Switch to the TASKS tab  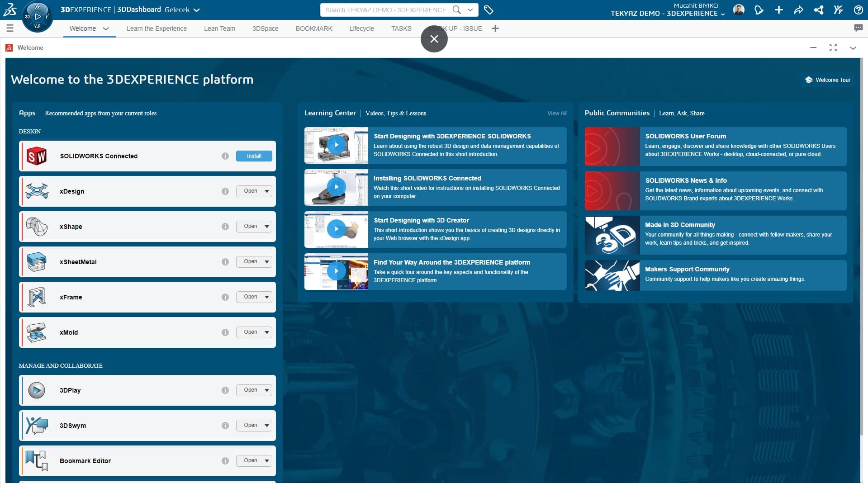[402, 28]
